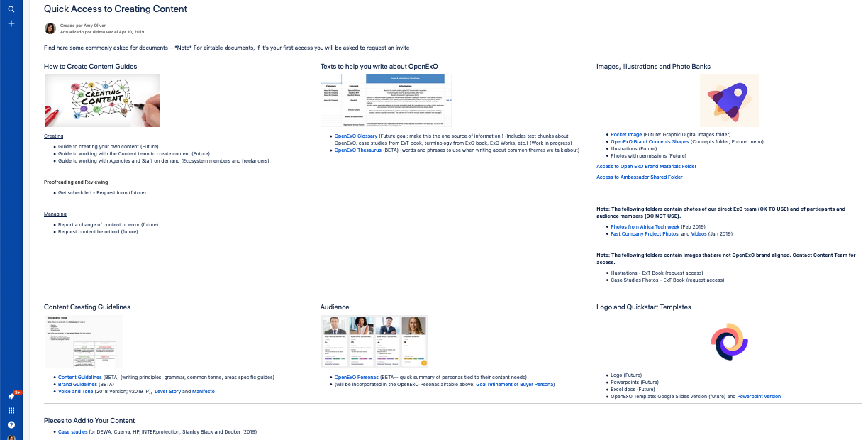Click 'Logo (Future)' list item
The image size is (868, 440).
[x=625, y=375]
